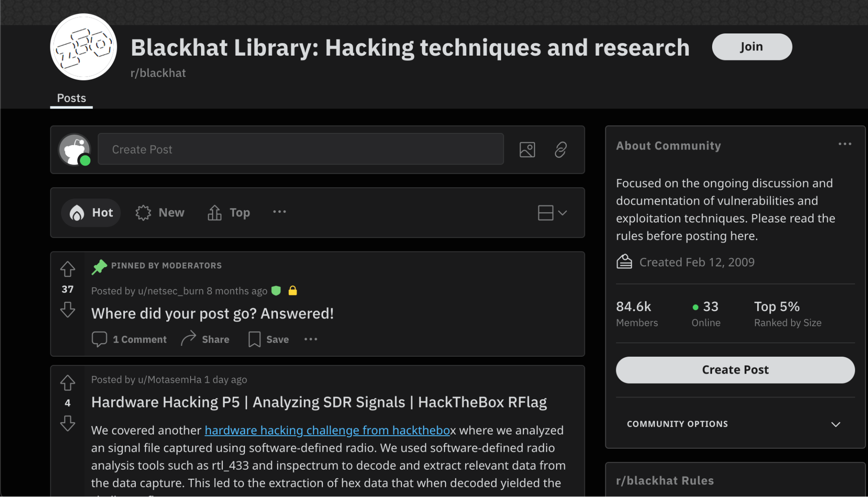Click the '33' online count
The height and width of the screenshot is (497, 868).
click(x=711, y=306)
